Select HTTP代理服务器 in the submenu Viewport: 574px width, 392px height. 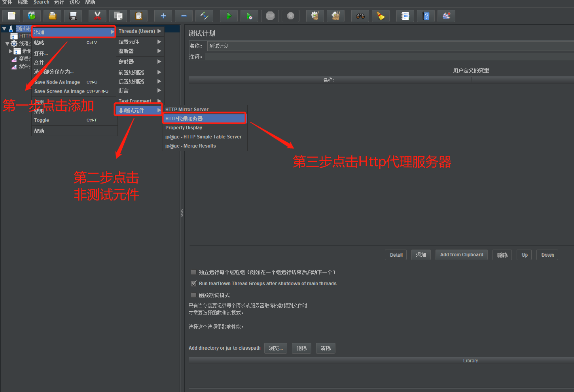205,119
